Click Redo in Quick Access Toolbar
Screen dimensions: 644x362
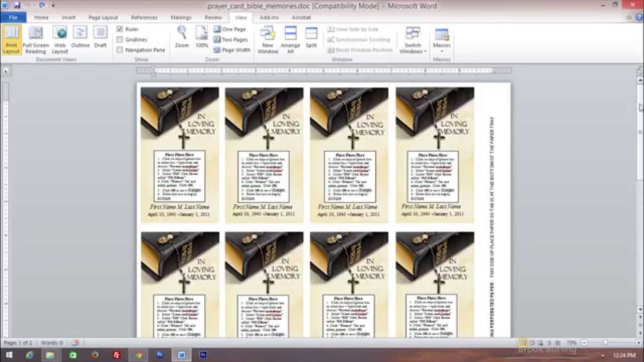click(x=41, y=6)
